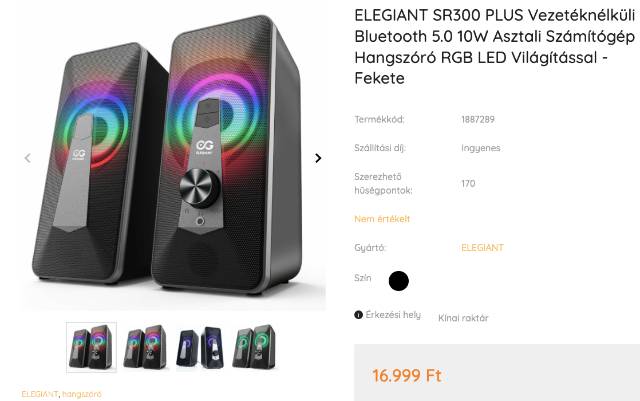Click the main speaker product image

(173, 157)
